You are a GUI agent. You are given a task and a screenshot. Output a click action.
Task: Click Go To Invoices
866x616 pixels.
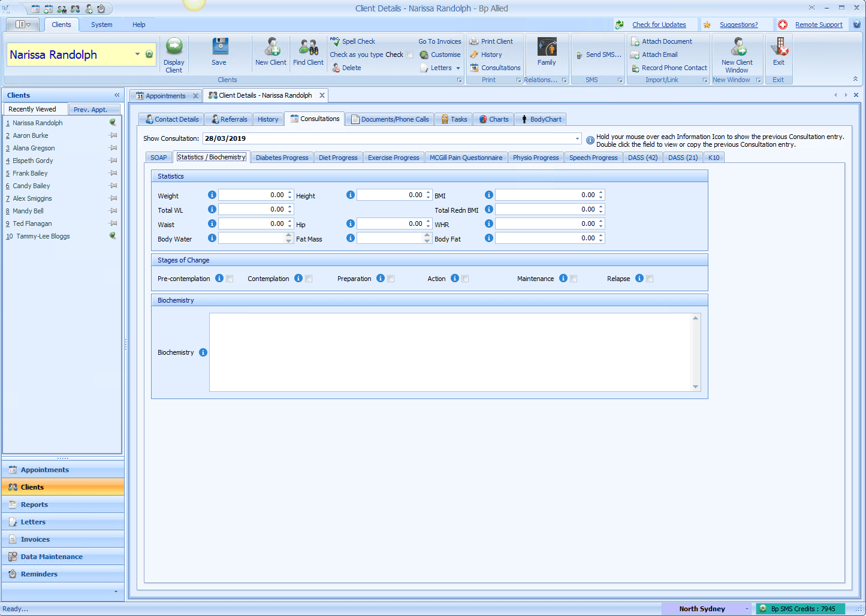point(440,41)
